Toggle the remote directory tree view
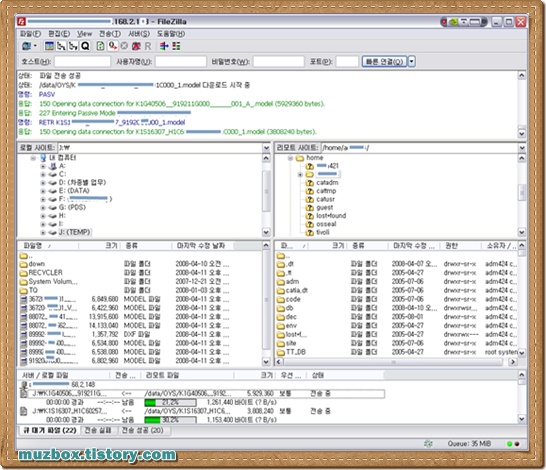Viewport: 546px width, 470px height. click(73, 46)
